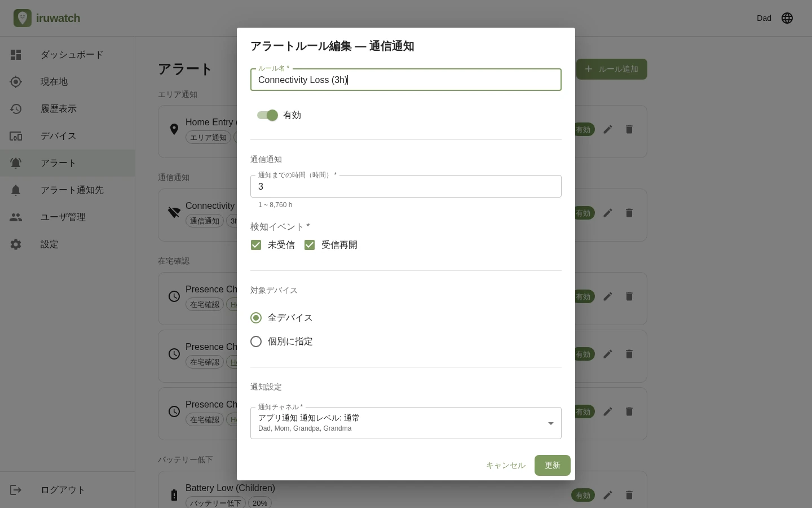Select アラート in the sidebar
The image size is (812, 508).
68,163
